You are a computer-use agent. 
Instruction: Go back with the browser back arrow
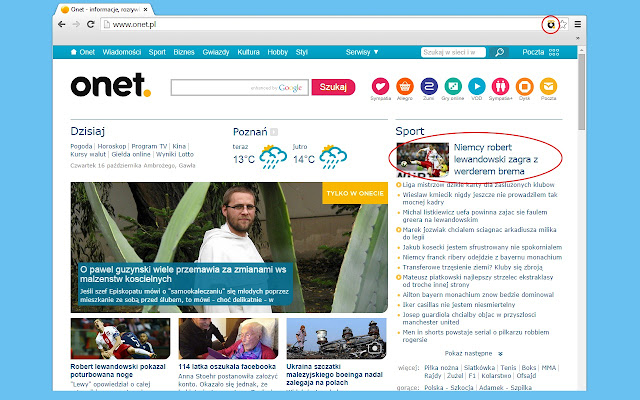pyautogui.click(x=62, y=24)
